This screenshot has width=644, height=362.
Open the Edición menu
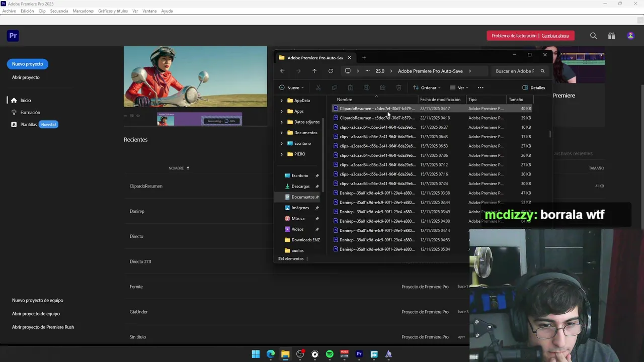(x=27, y=11)
